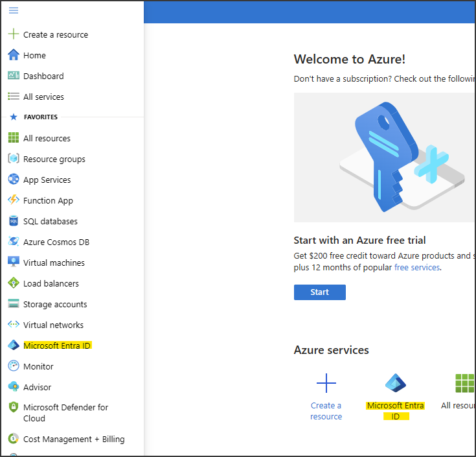Open Microsoft Defender for Cloud
The width and height of the screenshot is (476, 457).
coord(65,412)
